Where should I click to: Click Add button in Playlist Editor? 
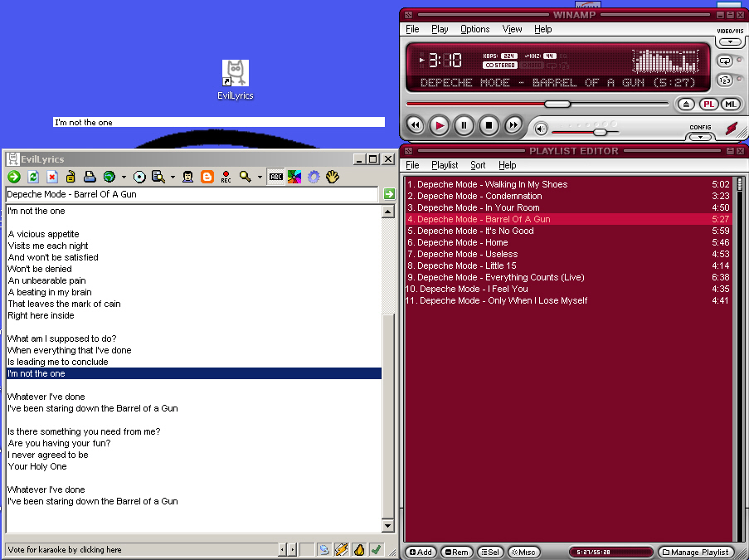click(421, 552)
